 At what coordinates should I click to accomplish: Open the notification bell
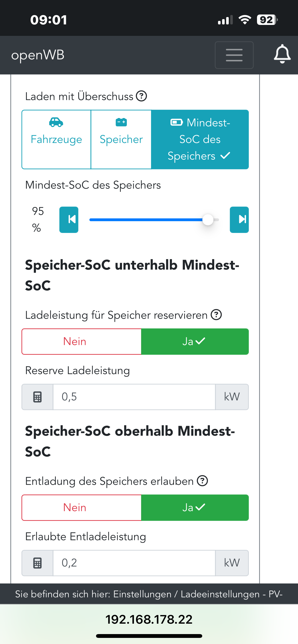tap(282, 54)
